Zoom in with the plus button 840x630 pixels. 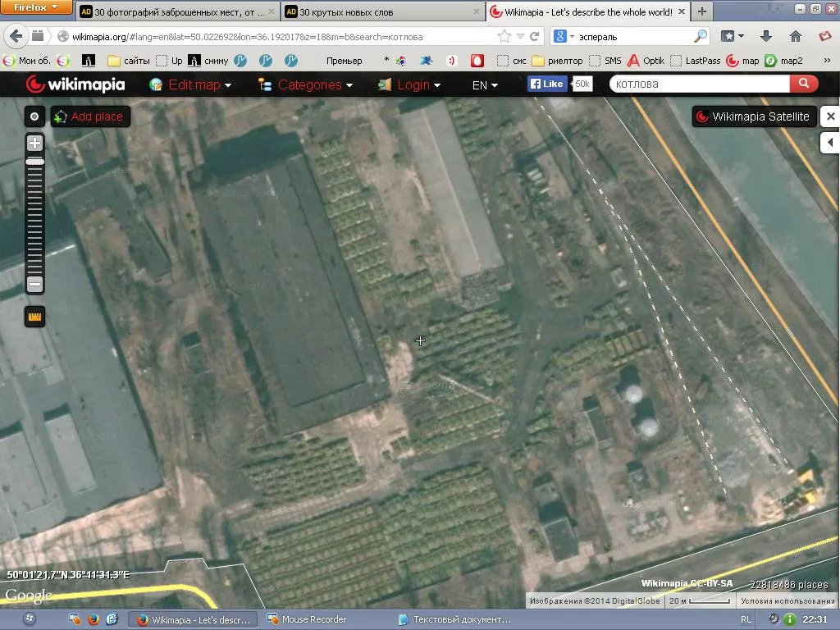[x=34, y=143]
